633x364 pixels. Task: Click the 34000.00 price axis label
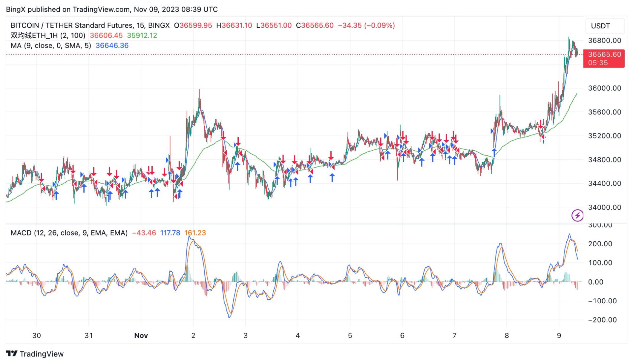[x=604, y=207]
